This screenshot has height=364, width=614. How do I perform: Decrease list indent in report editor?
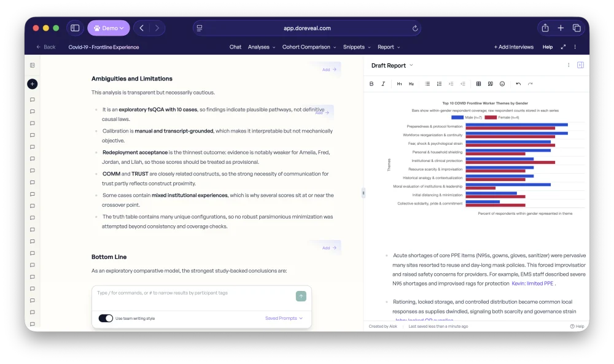[463, 83]
